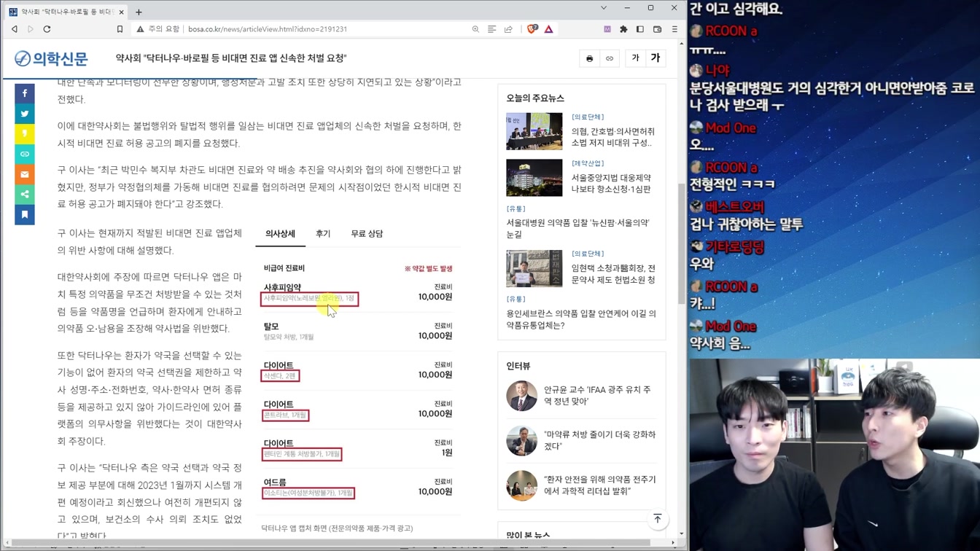Bookmark this page in the address bar
Viewport: 980px width, 551px height.
[x=120, y=29]
